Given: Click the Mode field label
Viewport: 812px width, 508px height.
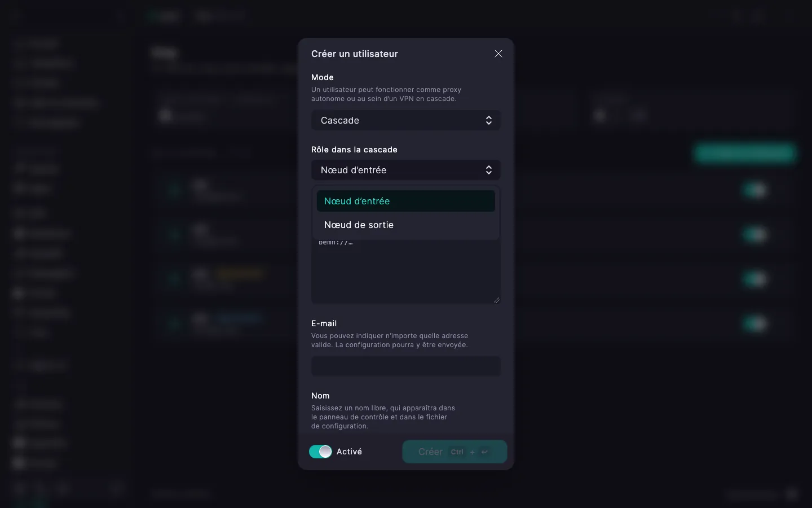Looking at the screenshot, I should coord(323,77).
